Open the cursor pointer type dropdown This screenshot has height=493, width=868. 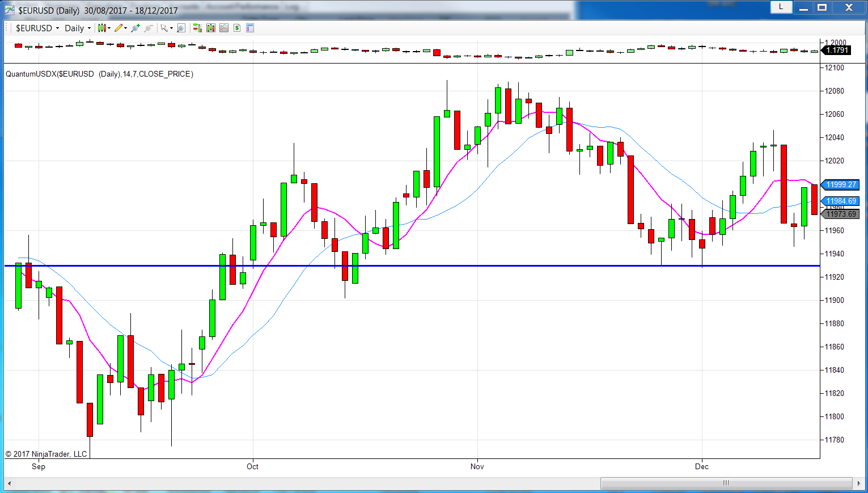click(166, 28)
